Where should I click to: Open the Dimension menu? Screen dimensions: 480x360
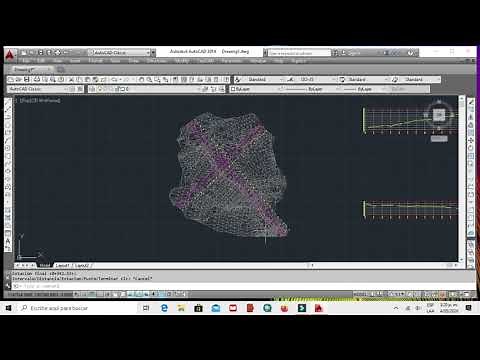pos(157,61)
